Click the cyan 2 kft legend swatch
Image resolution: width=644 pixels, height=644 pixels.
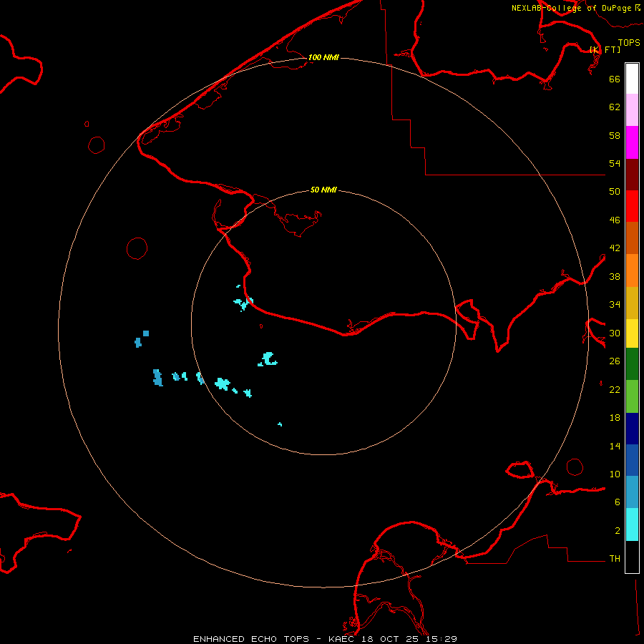click(x=632, y=525)
